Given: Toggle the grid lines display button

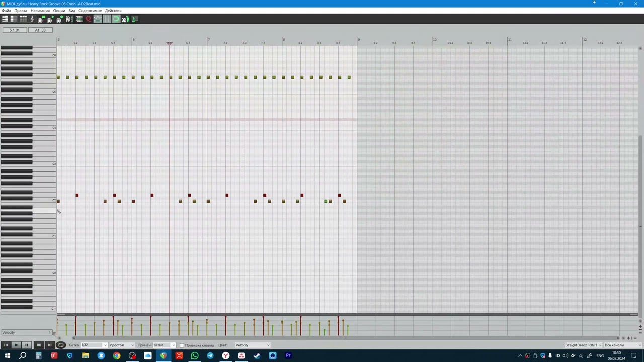Looking at the screenshot, I should click(x=107, y=19).
